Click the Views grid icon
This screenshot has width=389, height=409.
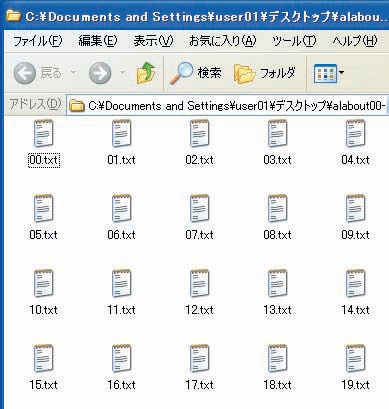tap(325, 74)
